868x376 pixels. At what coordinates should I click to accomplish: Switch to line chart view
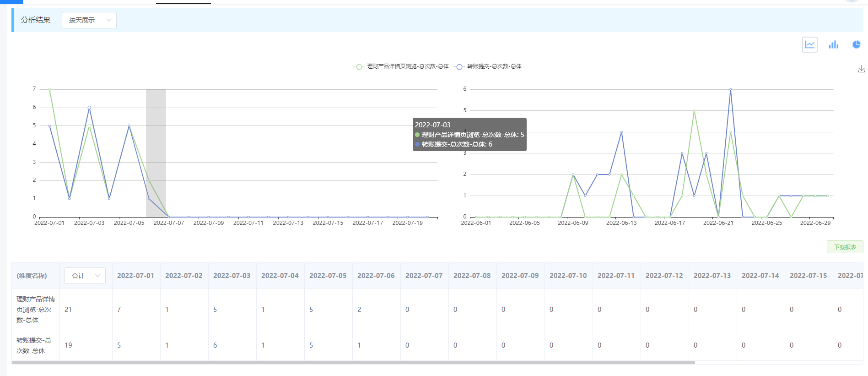point(809,45)
